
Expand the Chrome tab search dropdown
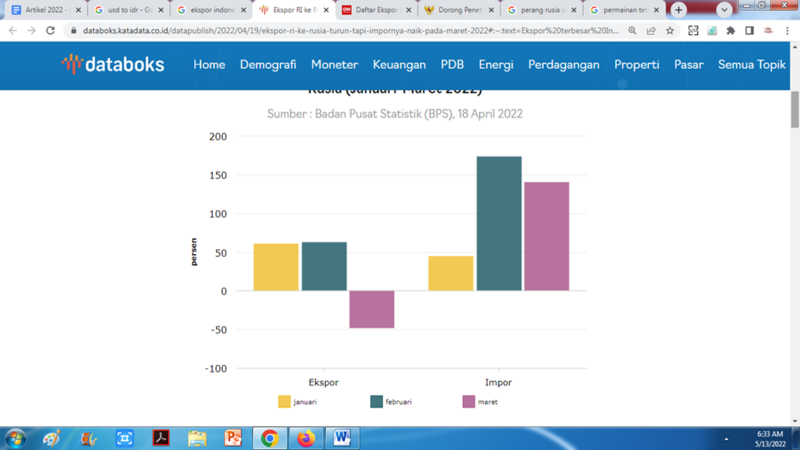(x=724, y=10)
